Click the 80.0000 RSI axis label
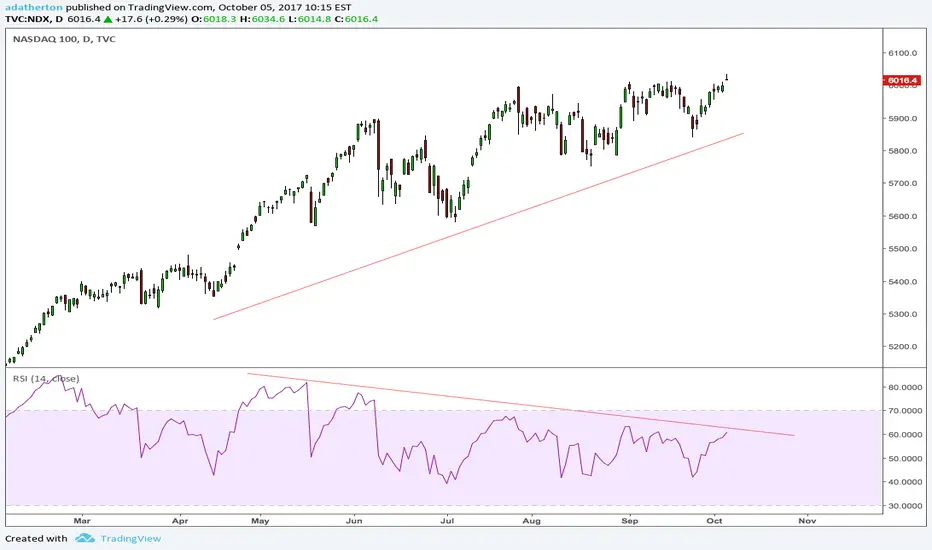Screen dimensions: 932x550 (906, 387)
